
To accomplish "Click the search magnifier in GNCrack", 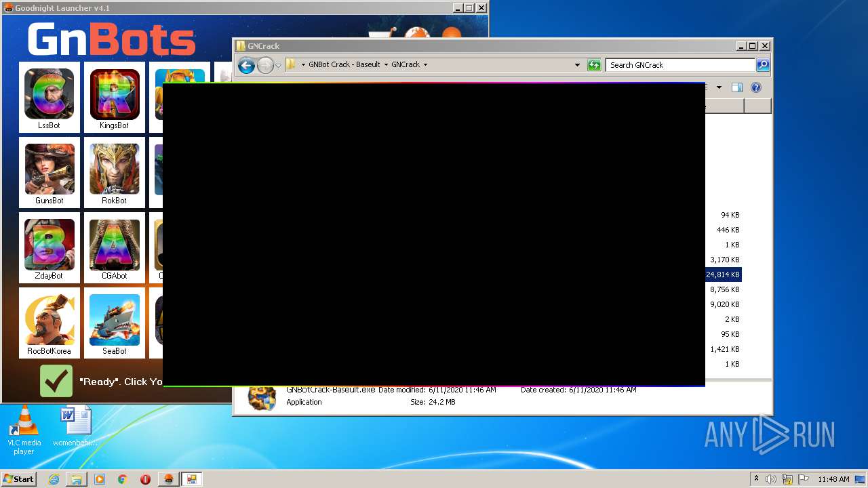I will [x=763, y=65].
